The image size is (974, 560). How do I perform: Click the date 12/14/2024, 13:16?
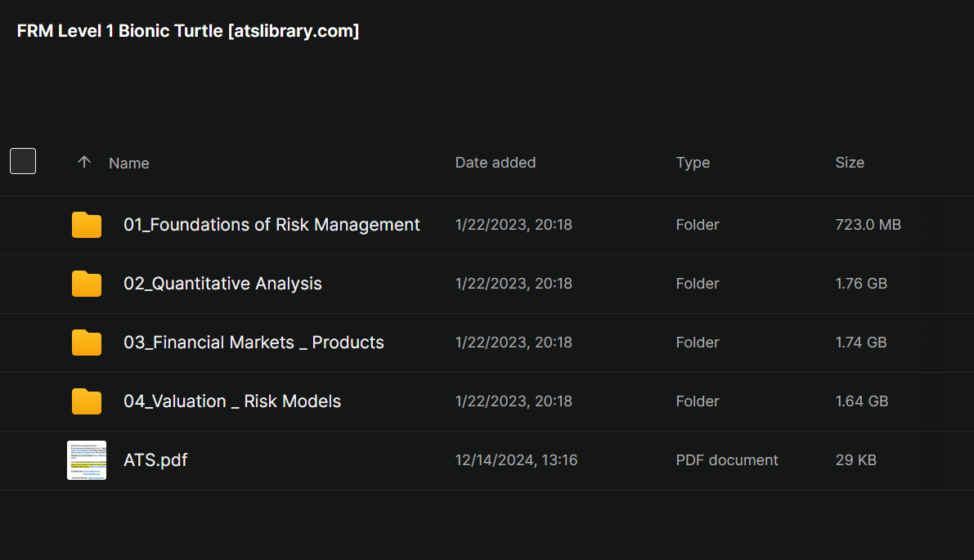[x=516, y=460]
